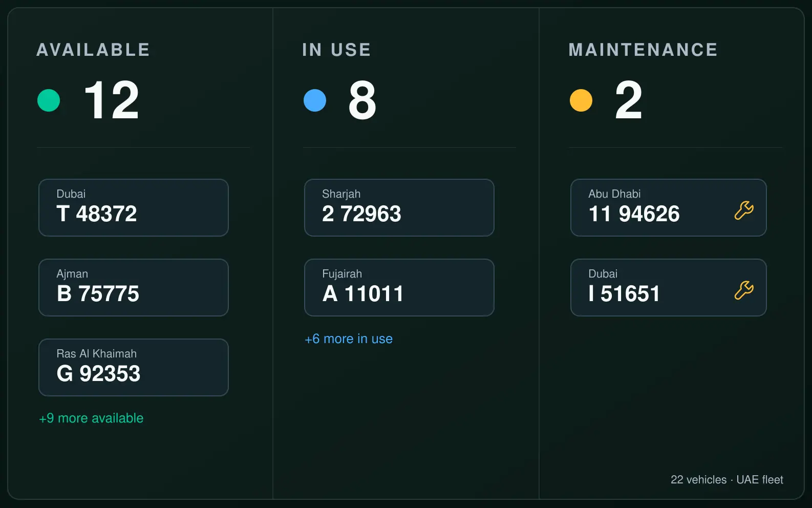This screenshot has width=812, height=508.
Task: Click the wrench icon on plate 11 94626
Action: tap(744, 210)
